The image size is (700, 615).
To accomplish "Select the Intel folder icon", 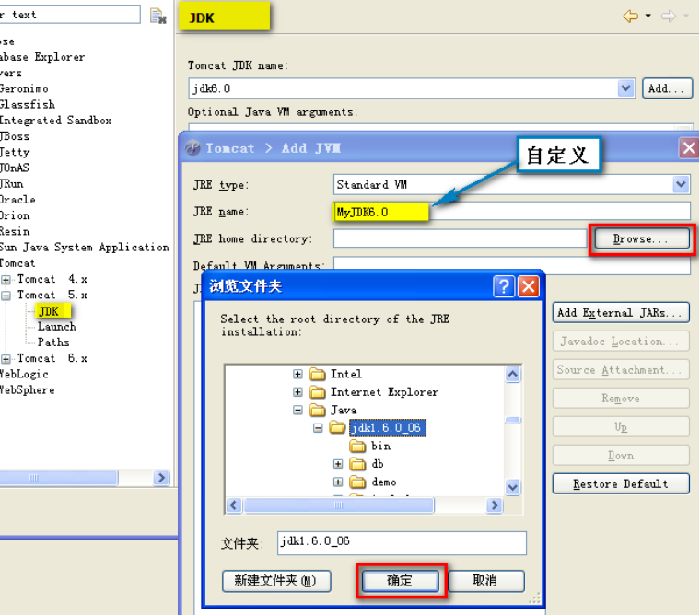I will pyautogui.click(x=318, y=374).
